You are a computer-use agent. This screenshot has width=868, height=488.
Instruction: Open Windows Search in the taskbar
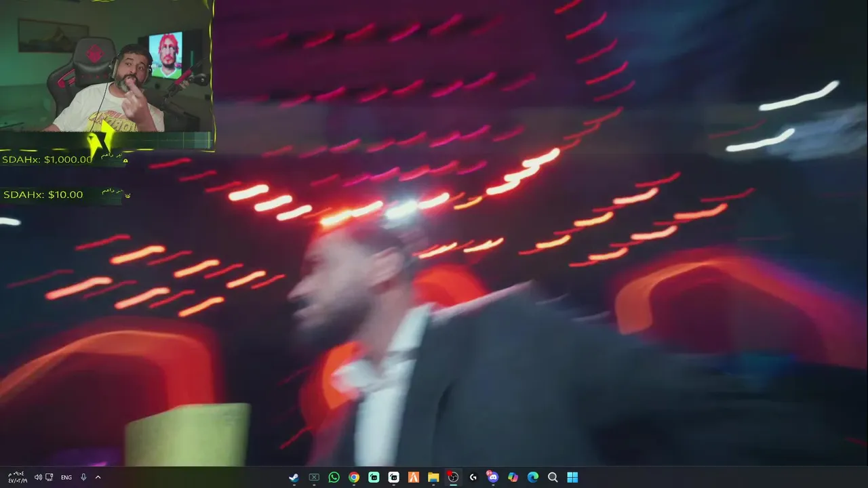point(553,477)
